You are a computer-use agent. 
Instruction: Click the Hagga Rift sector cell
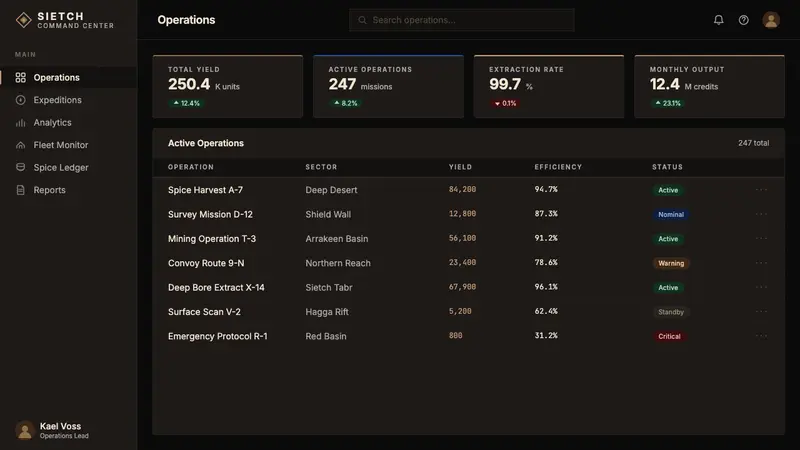pos(327,312)
